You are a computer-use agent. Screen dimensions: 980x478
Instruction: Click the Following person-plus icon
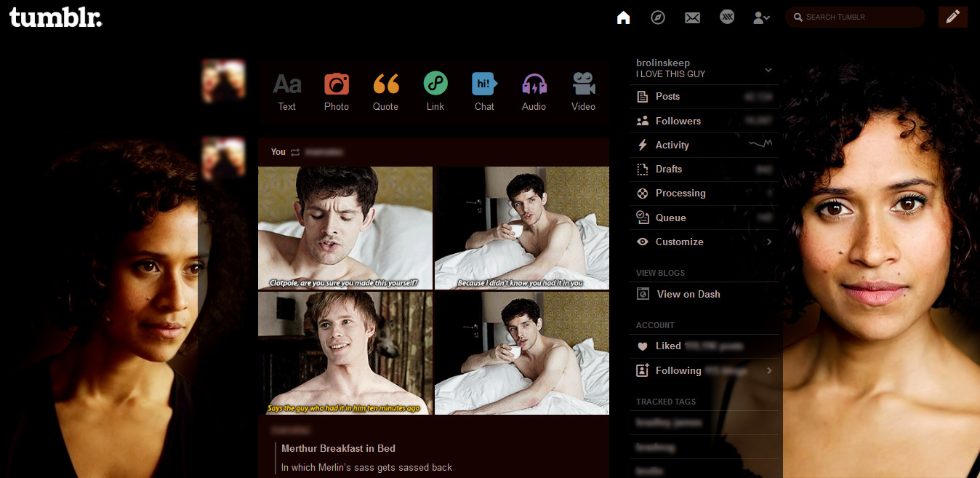pos(642,370)
